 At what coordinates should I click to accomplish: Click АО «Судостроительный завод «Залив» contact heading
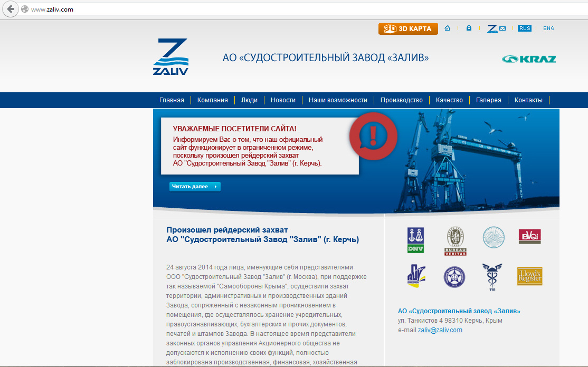pyautogui.click(x=459, y=311)
